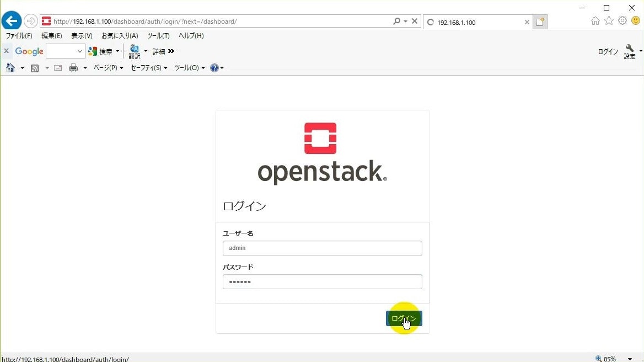
Task: Click the browser forward arrow button
Action: 30,21
